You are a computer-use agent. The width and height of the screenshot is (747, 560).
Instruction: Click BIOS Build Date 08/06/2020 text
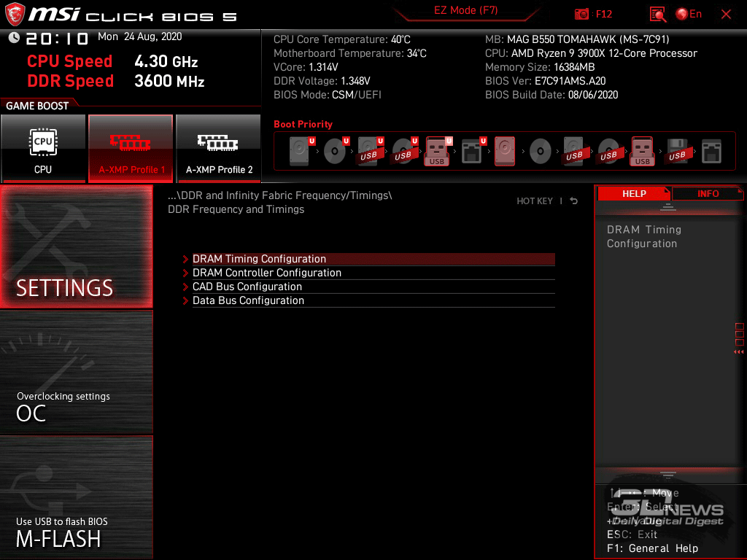551,95
